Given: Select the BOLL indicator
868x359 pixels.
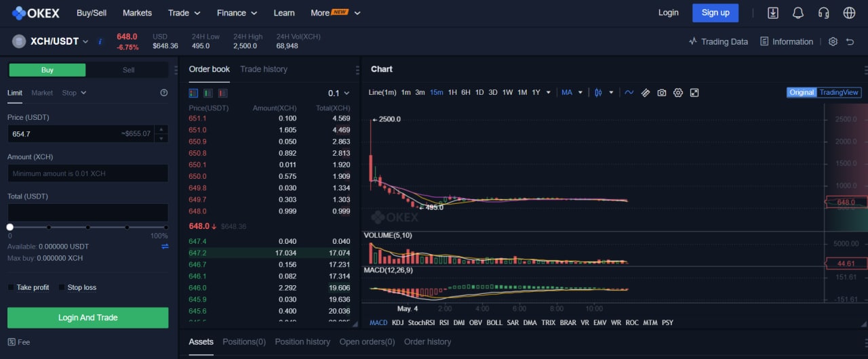Looking at the screenshot, I should pos(495,322).
